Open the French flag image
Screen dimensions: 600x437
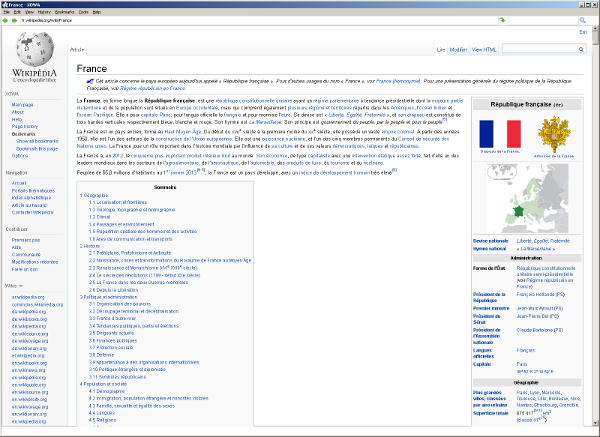493,132
